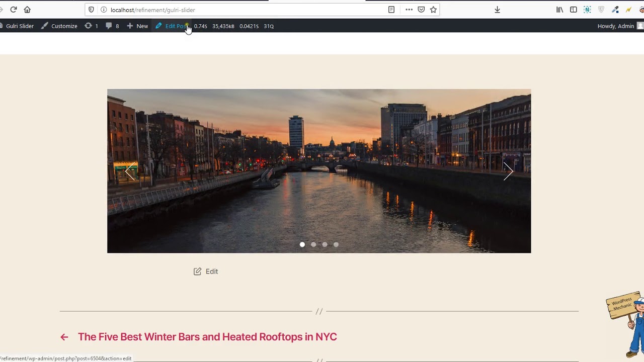Screen dimensions: 644x362
Task: Open page actions three-dot menu
Action: tap(409, 10)
